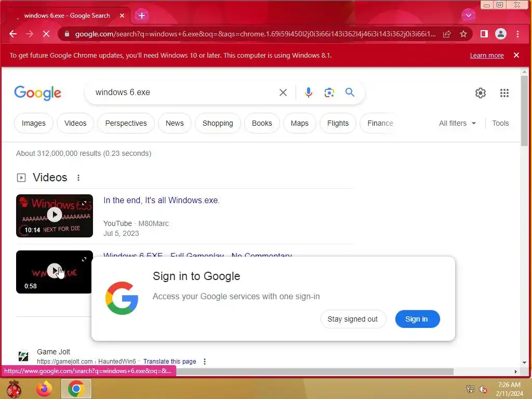532x399 pixels.
Task: Filter results by Shopping
Action: coord(218,123)
